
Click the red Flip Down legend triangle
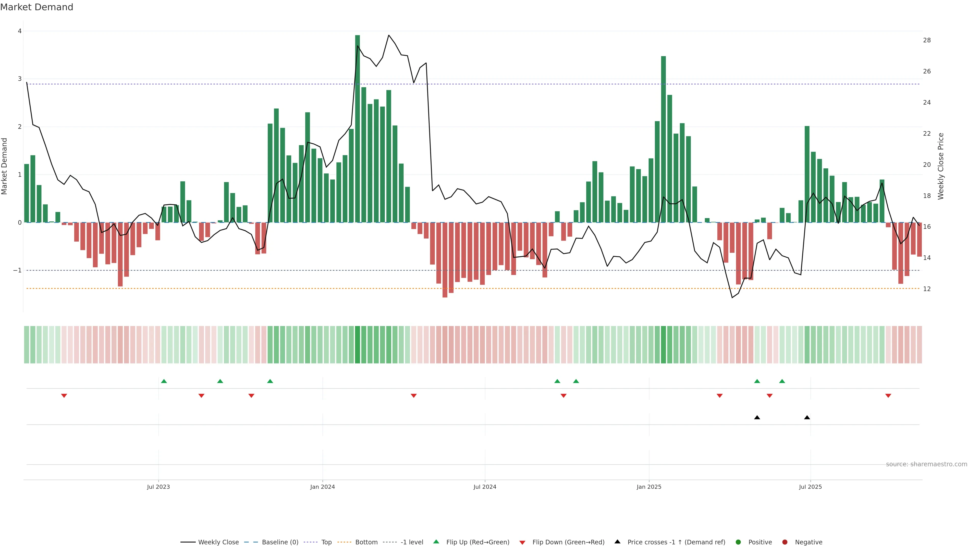522,542
